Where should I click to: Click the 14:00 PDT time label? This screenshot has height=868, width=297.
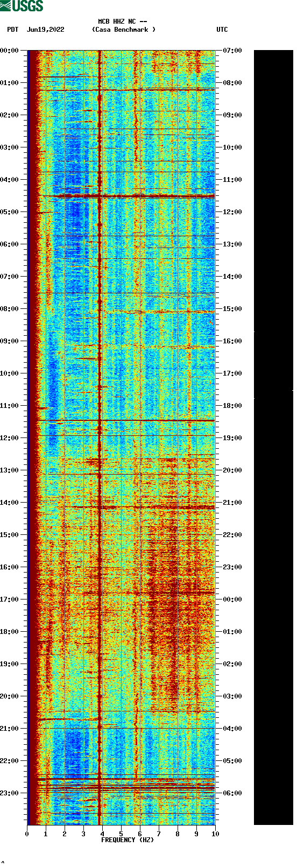(9, 503)
